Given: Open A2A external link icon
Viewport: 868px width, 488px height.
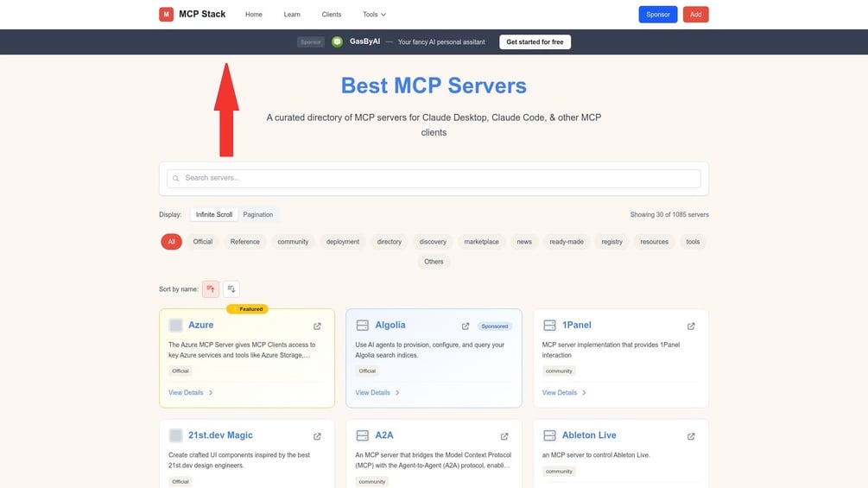Looking at the screenshot, I should coord(504,436).
